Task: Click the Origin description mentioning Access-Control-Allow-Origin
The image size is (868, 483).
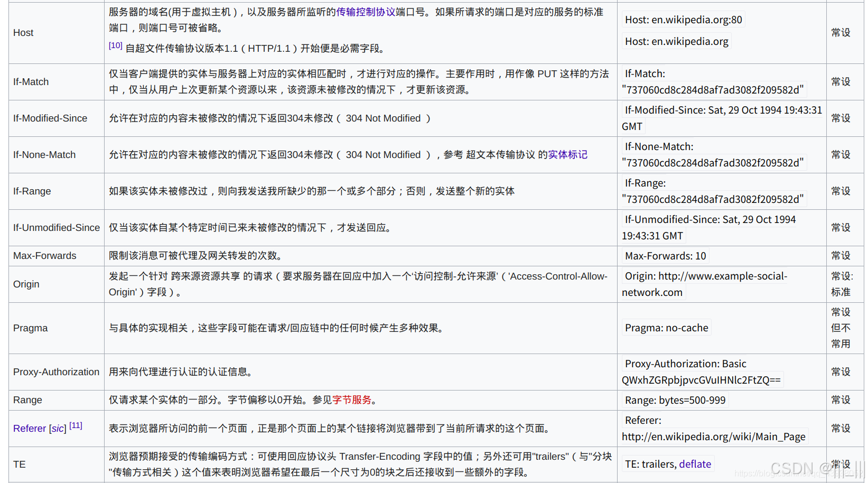Action: tap(358, 284)
